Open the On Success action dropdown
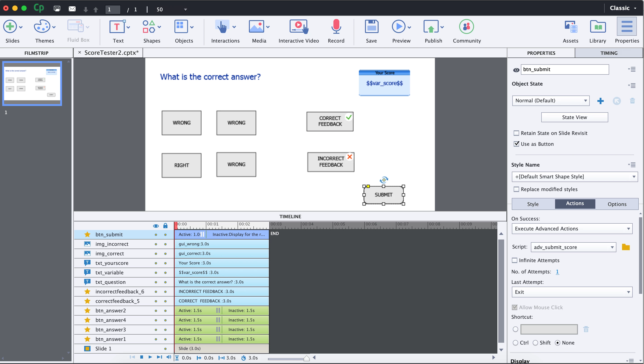644x364 pixels. click(572, 229)
